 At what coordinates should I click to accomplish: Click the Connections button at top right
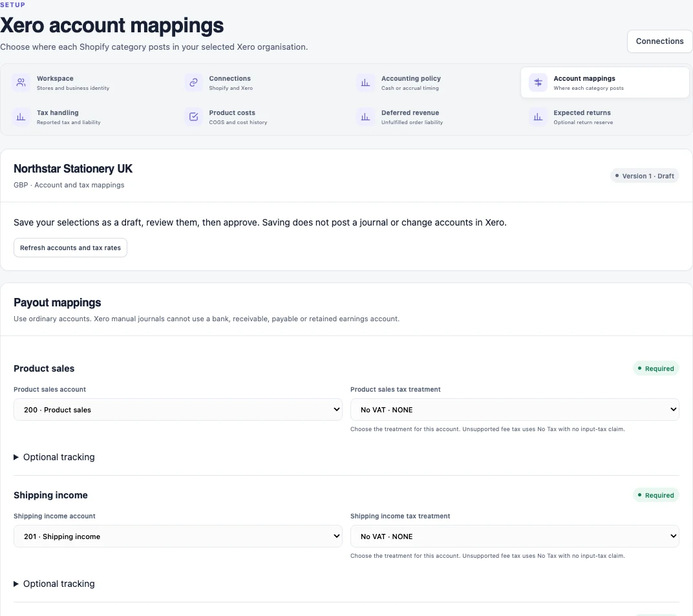(x=659, y=41)
